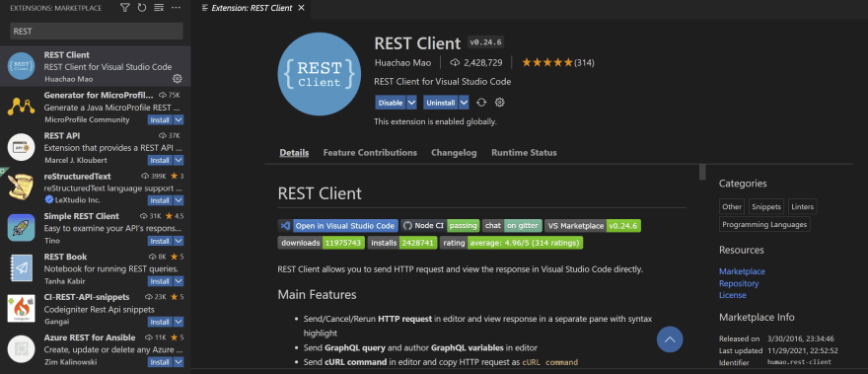Open the Repository resource link
The image size is (868, 374).
pos(739,283)
